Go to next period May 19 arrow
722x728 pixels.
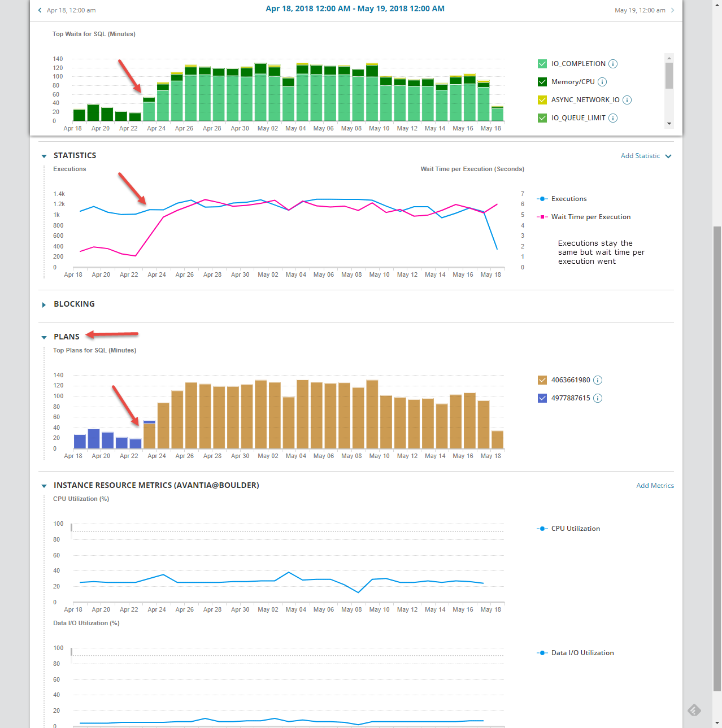pos(672,10)
